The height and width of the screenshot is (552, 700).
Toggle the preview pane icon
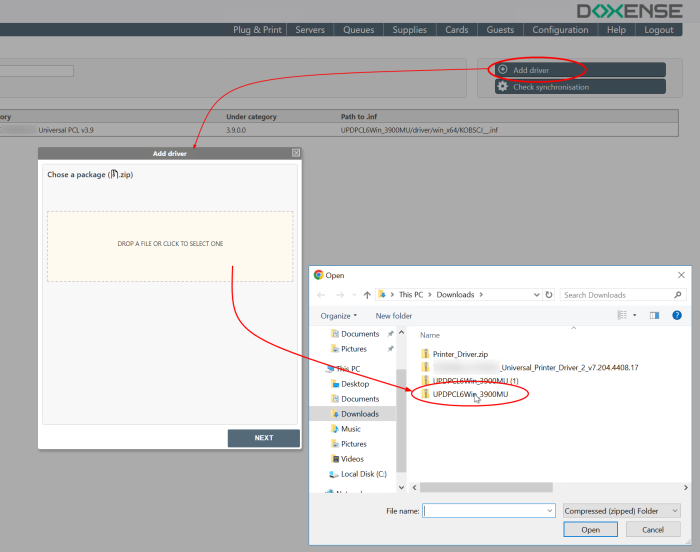pyautogui.click(x=655, y=315)
